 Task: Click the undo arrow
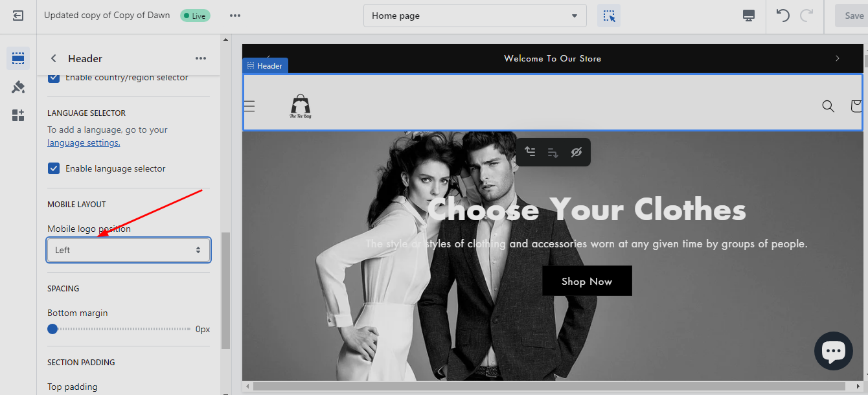click(x=783, y=16)
